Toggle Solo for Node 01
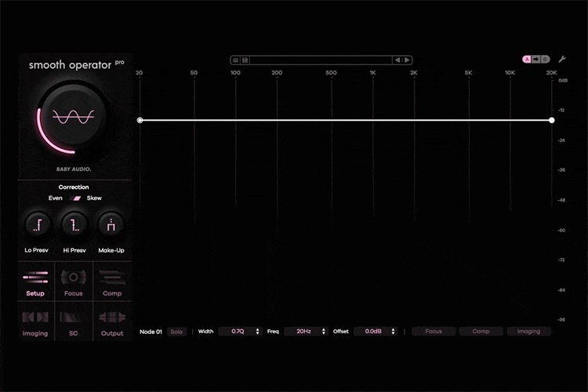Viewport: 588px width, 392px height. coord(176,332)
